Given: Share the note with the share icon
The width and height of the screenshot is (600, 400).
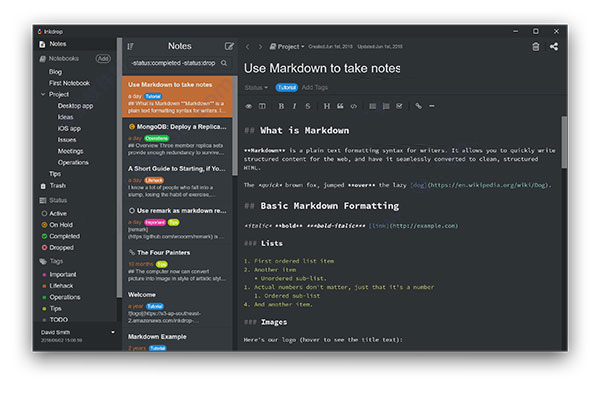Looking at the screenshot, I should 554,47.
